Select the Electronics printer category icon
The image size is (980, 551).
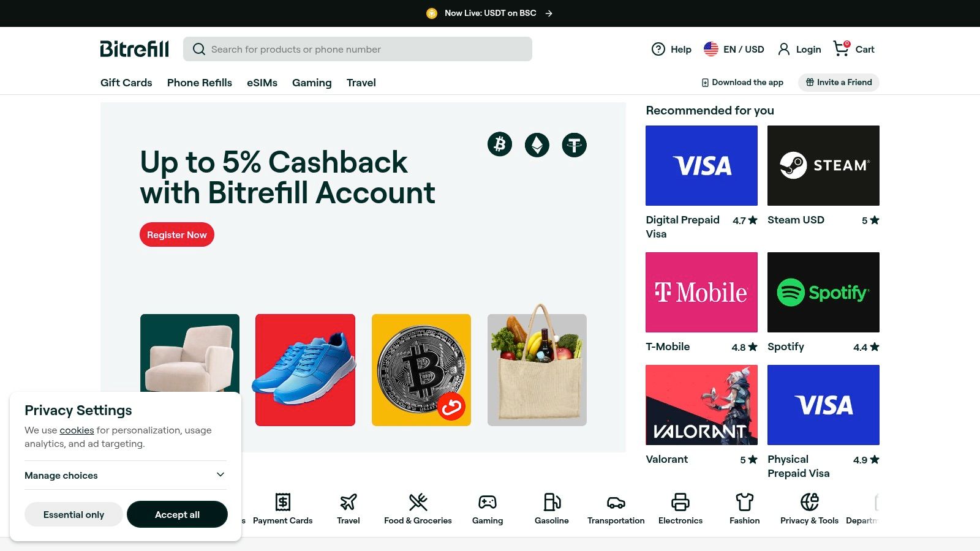[x=680, y=502]
